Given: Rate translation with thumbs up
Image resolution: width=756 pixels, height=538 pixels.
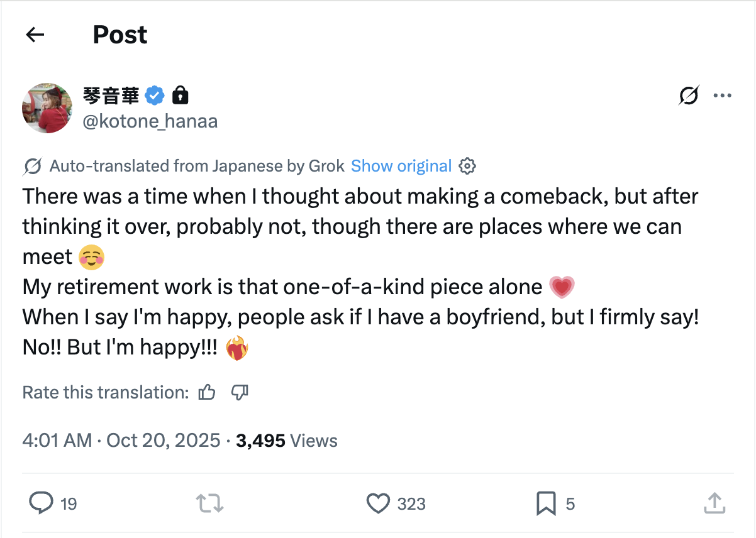Looking at the screenshot, I should pyautogui.click(x=207, y=393).
